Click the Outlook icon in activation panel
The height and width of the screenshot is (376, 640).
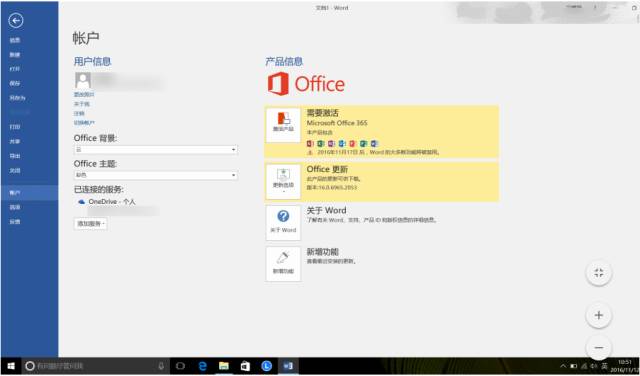click(342, 144)
